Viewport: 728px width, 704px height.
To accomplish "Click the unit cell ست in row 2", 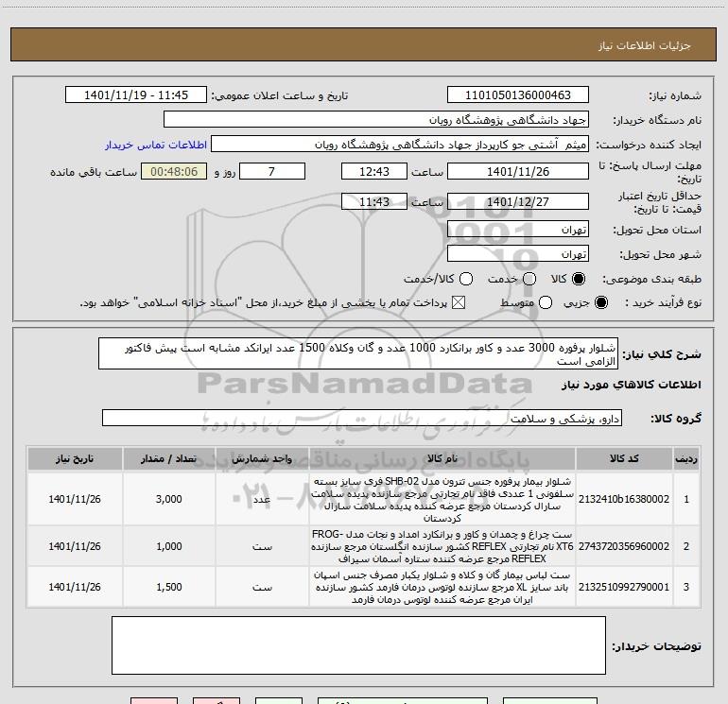I will (x=262, y=547).
